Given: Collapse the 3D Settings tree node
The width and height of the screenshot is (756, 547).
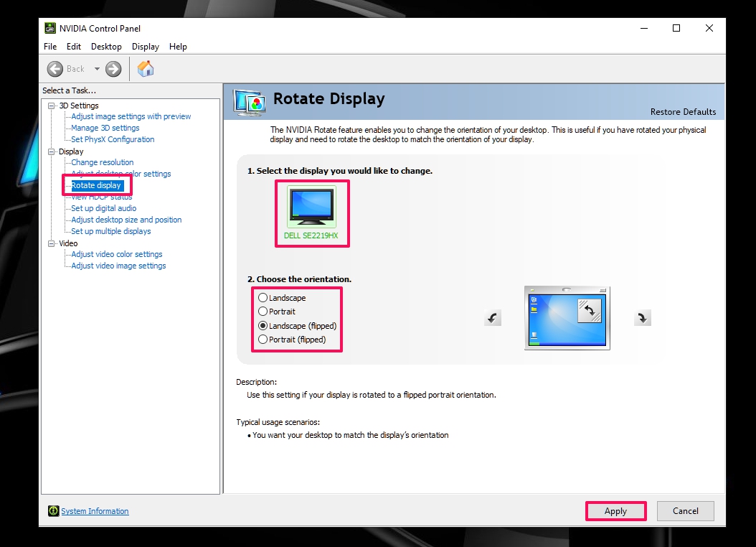Looking at the screenshot, I should tap(51, 106).
